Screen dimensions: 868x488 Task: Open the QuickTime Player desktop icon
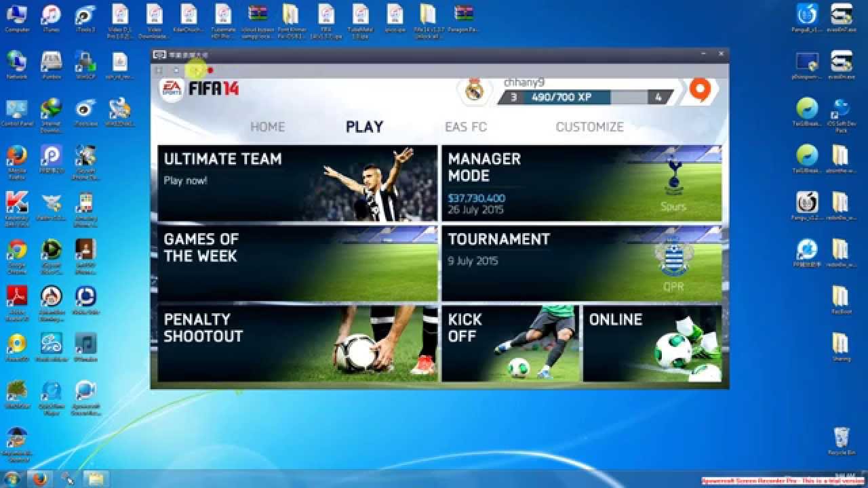coord(51,399)
